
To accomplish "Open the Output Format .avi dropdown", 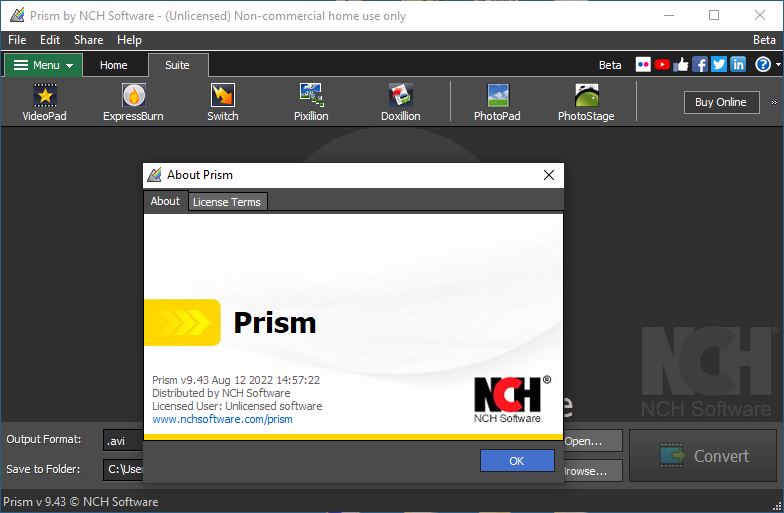I will click(x=123, y=441).
